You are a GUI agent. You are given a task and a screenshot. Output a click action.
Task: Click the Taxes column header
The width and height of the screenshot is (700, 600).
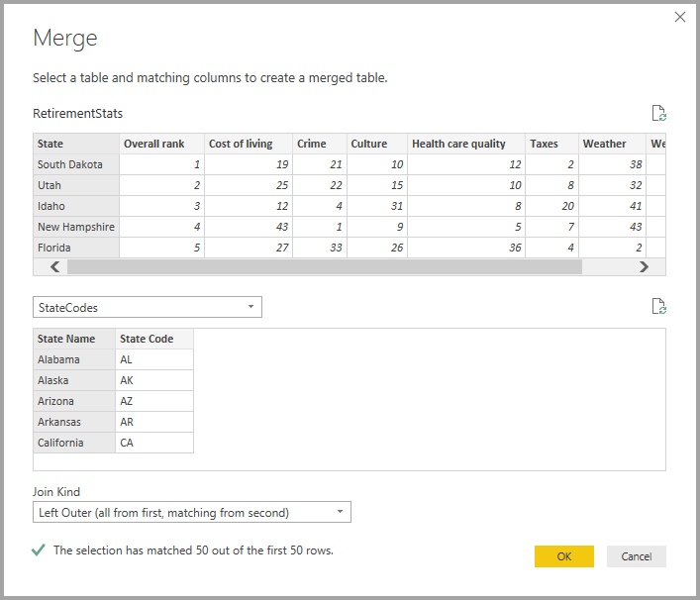(x=551, y=144)
